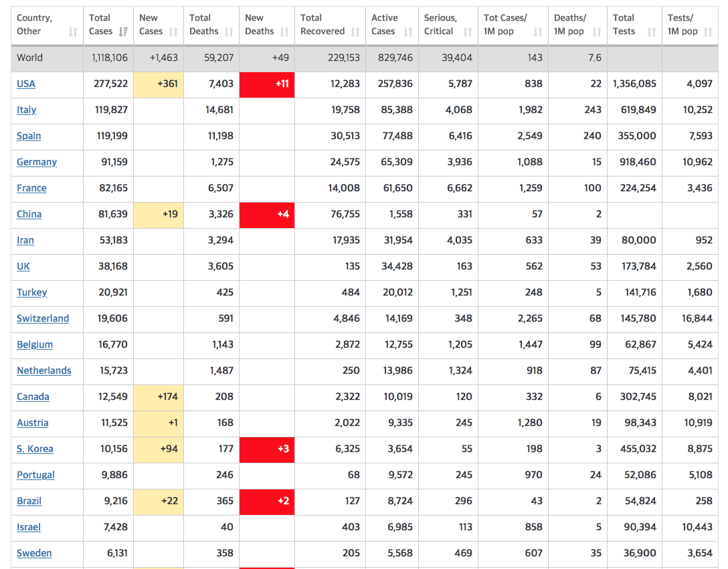Screen dimensions: 728x569
Task: Open the Israel country link
Action: point(28,527)
